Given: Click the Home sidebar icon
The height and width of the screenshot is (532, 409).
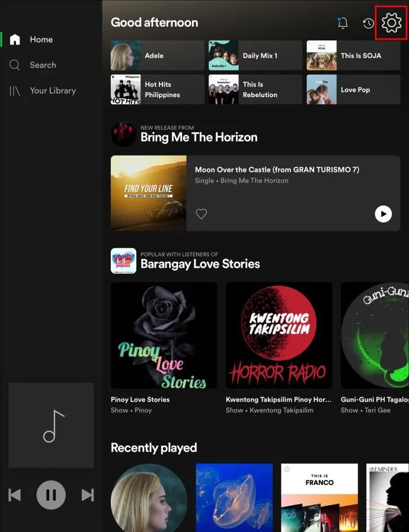Looking at the screenshot, I should point(15,39).
